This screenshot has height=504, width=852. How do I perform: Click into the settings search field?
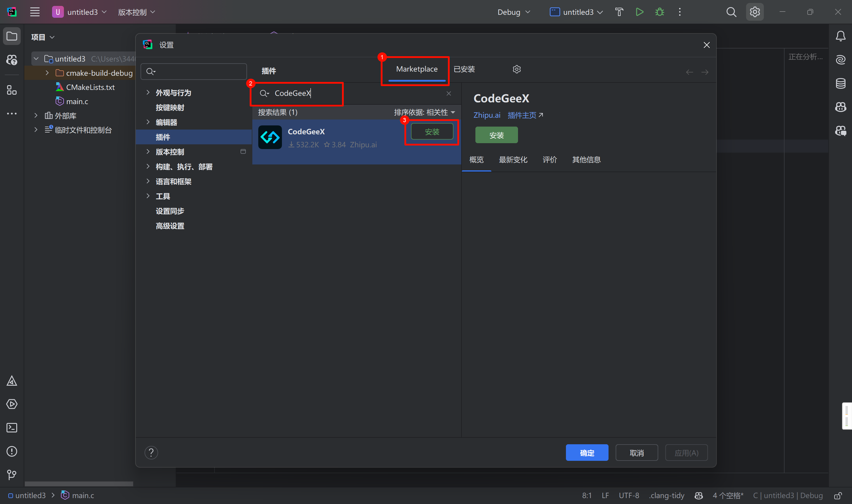point(193,72)
